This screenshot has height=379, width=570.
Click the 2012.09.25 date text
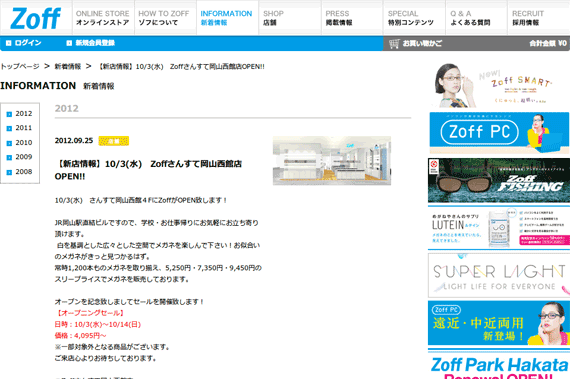coord(74,141)
